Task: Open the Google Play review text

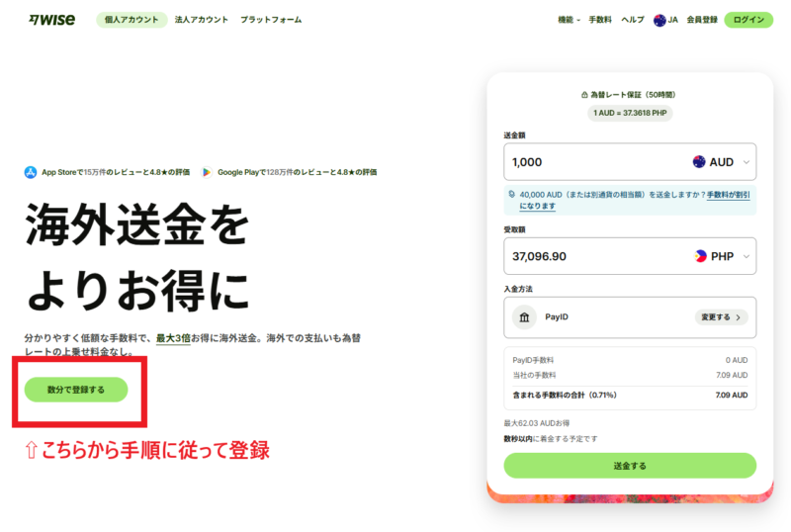Action: 298,172
